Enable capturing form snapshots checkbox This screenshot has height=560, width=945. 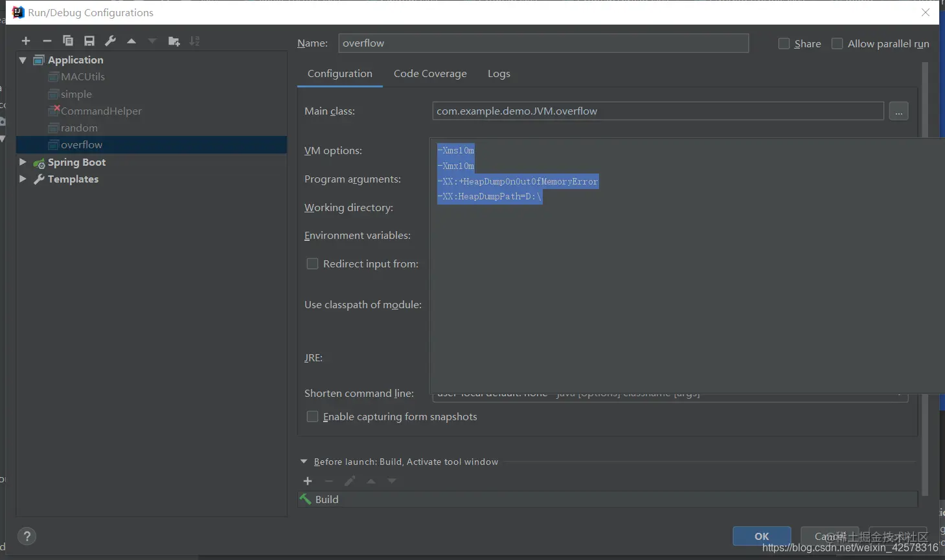pyautogui.click(x=312, y=416)
